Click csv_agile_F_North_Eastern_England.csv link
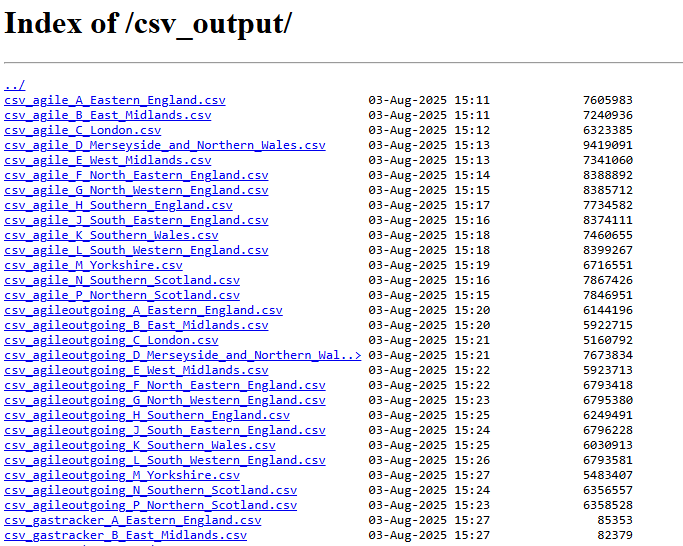 click(136, 175)
